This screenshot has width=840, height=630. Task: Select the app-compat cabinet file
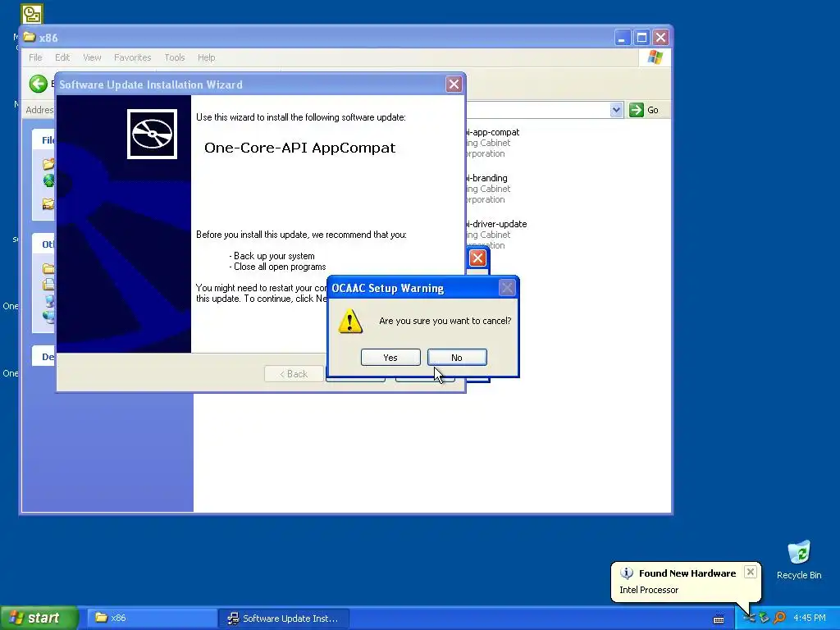(x=493, y=143)
